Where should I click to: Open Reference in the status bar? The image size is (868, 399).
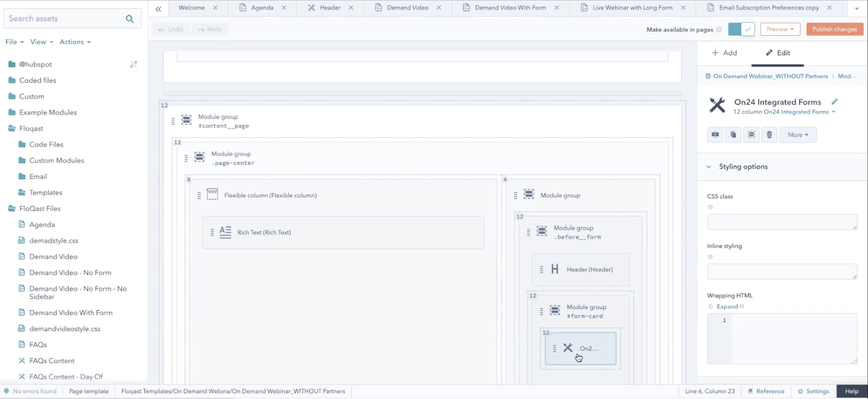click(766, 391)
